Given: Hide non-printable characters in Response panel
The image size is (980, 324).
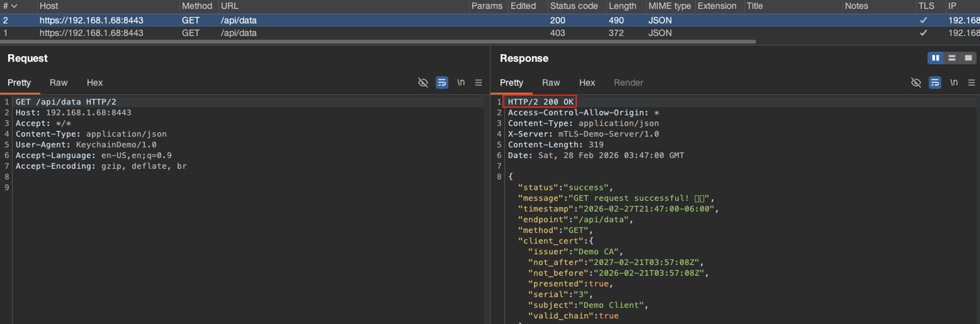Looking at the screenshot, I should coord(916,83).
